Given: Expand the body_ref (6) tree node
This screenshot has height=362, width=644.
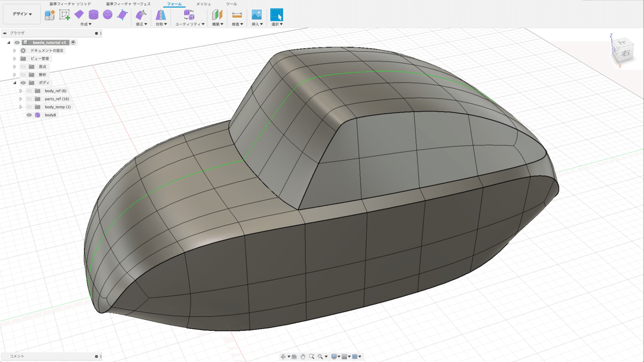Looking at the screenshot, I should tap(20, 91).
